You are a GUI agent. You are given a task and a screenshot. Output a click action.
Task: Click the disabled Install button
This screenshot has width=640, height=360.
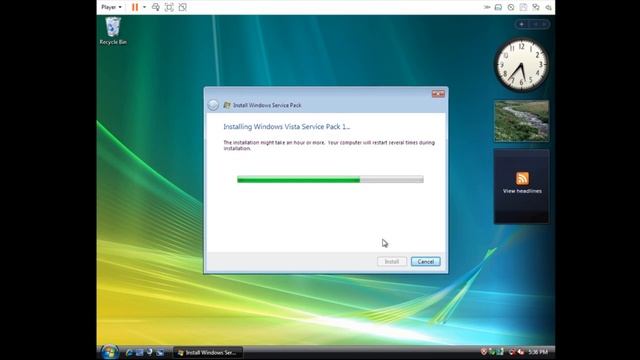point(391,261)
